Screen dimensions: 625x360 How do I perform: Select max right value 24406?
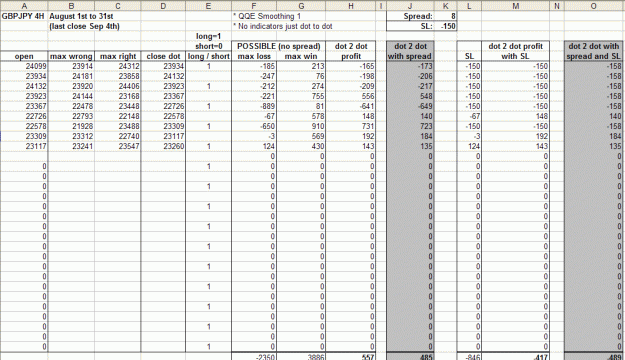tap(118, 86)
